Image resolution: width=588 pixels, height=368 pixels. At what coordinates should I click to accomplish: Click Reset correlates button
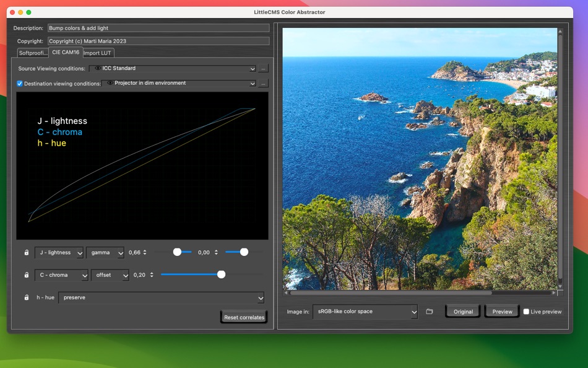coord(244,317)
